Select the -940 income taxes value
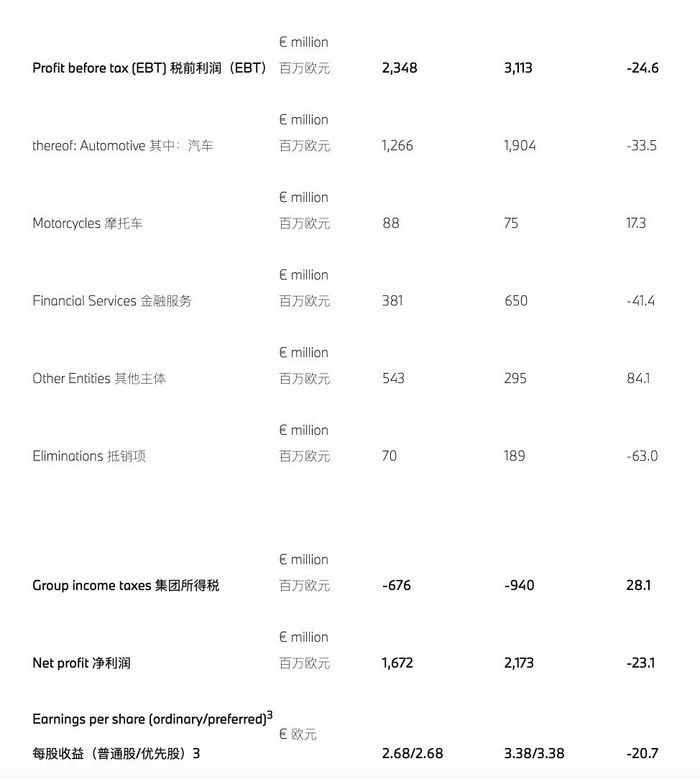Image resolution: width=700 pixels, height=779 pixels. (x=519, y=585)
